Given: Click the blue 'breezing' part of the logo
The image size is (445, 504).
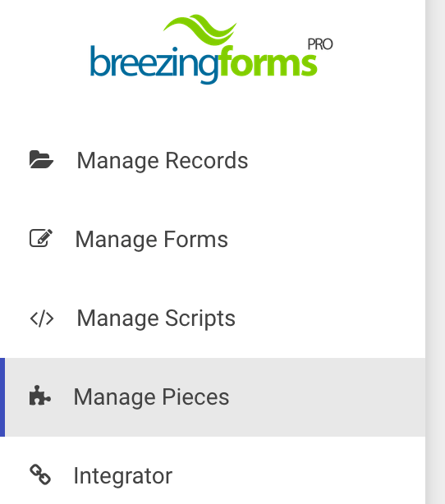Looking at the screenshot, I should (154, 64).
